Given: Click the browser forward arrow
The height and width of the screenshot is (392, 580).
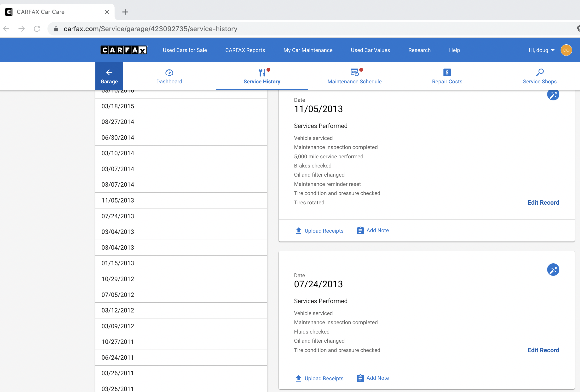Looking at the screenshot, I should click(22, 29).
